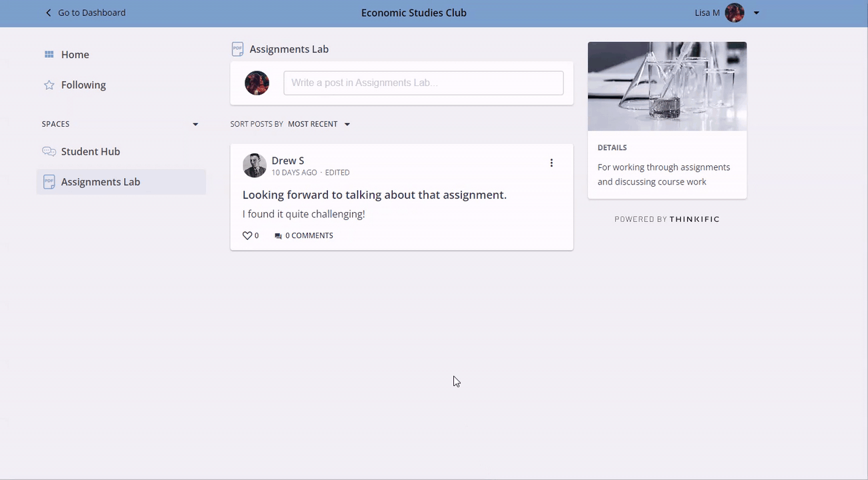This screenshot has width=868, height=480.
Task: Click the PDF icon beside the Assignments Lab heading
Action: click(237, 49)
